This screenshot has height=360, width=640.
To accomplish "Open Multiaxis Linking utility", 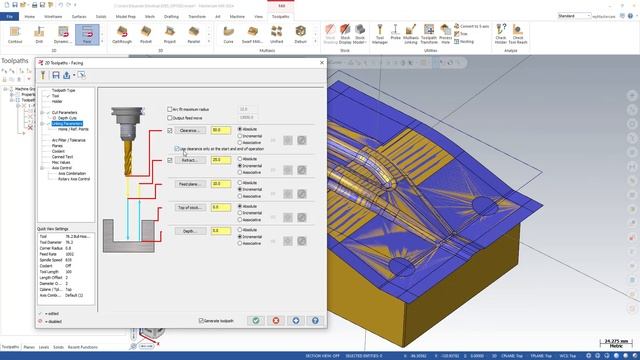I will tap(411, 34).
